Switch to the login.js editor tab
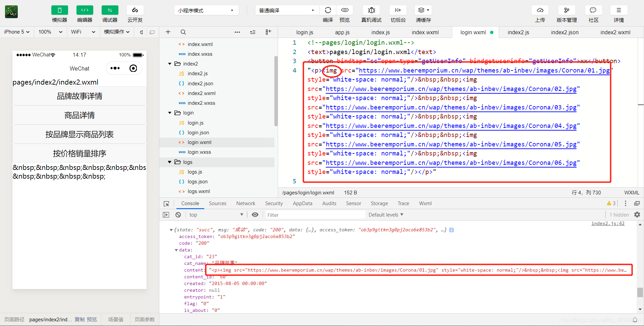Screen dimensions: 644x326 305,32
